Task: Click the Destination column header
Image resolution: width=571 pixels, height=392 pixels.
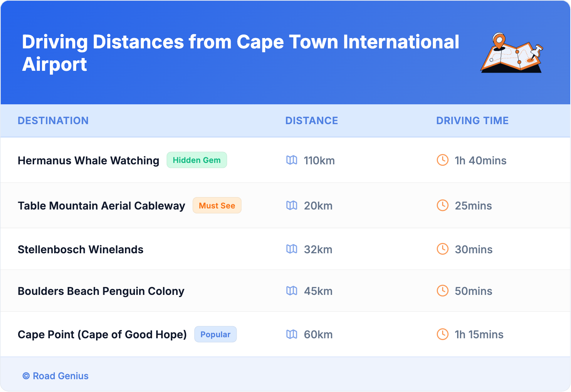Action: 53,121
